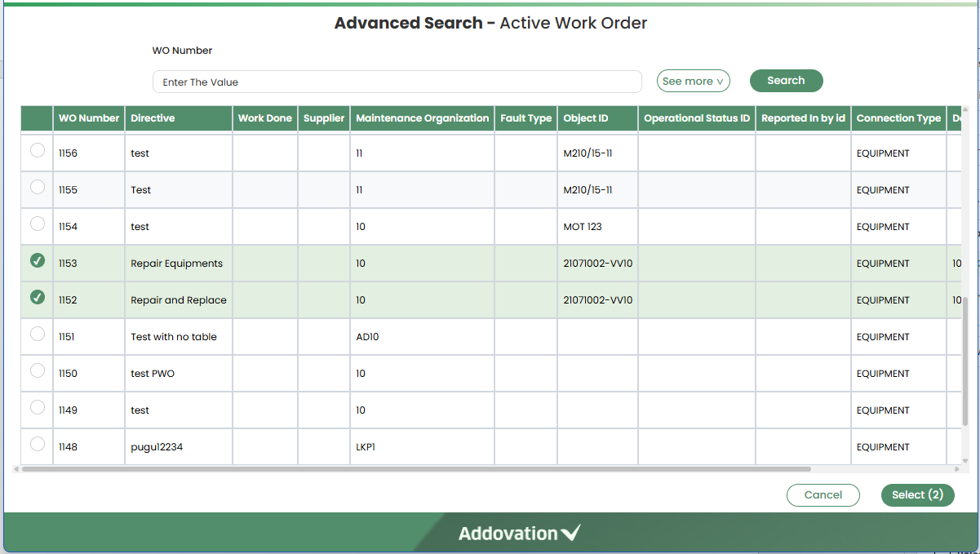
Task: Choose work order 1154 radio button
Action: pos(38,224)
